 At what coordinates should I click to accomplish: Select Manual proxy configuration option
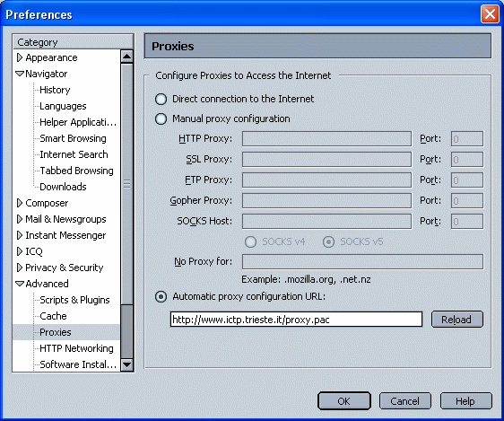[161, 119]
